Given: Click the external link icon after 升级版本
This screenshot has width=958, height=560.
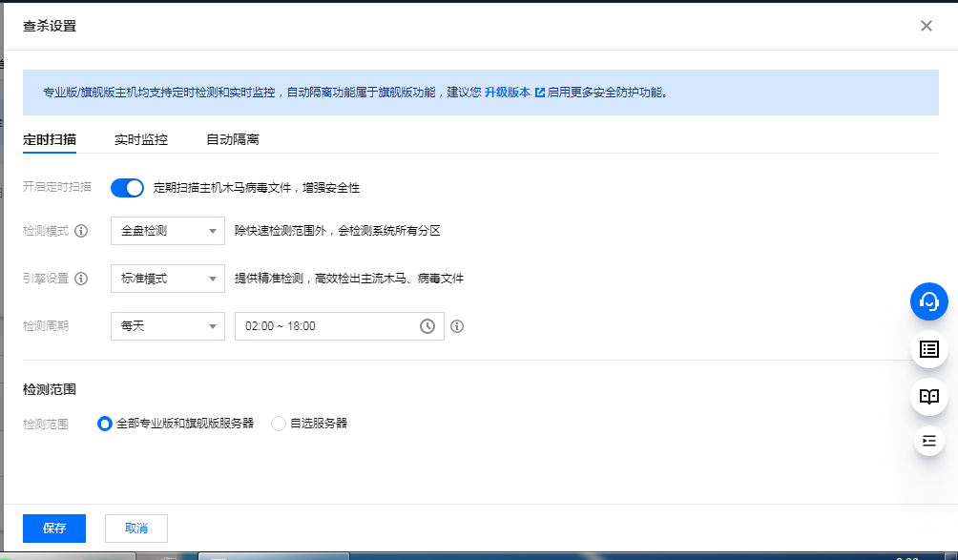Looking at the screenshot, I should pyautogui.click(x=539, y=93).
